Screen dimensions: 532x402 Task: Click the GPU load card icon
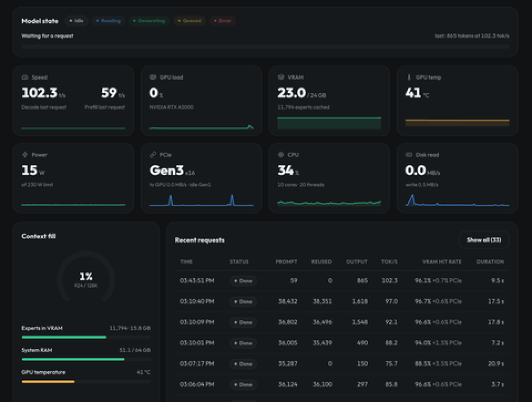153,77
